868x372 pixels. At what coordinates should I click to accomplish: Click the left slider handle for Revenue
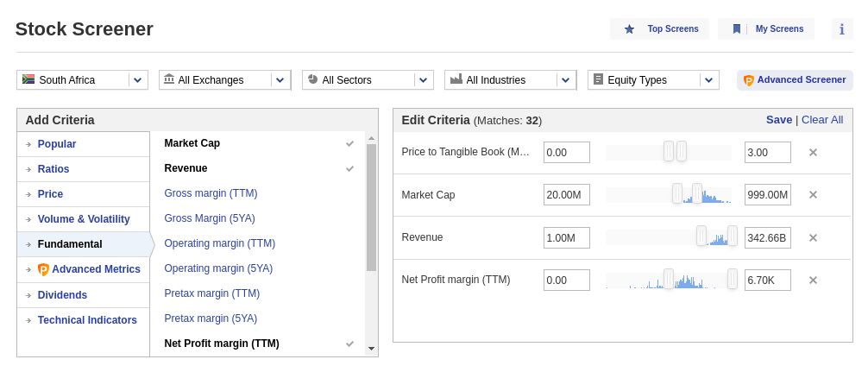pyautogui.click(x=701, y=236)
